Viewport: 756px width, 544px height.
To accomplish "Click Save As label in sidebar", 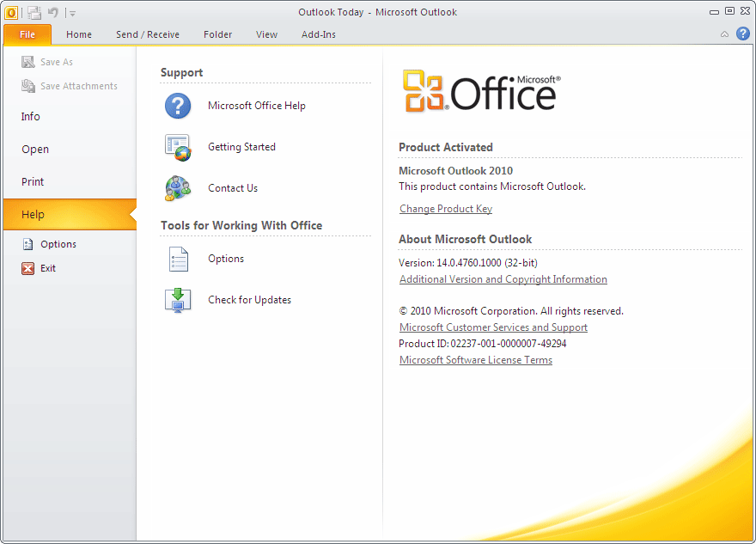I will click(57, 62).
